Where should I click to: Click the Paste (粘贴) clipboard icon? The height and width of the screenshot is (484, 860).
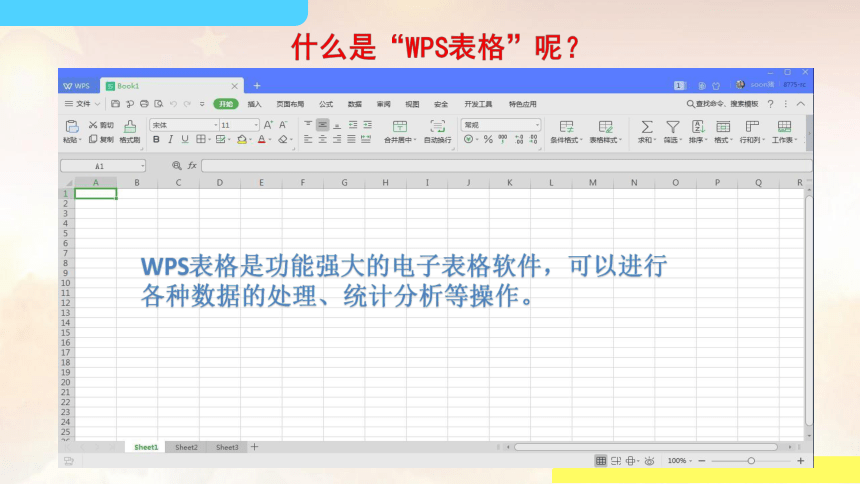point(72,127)
